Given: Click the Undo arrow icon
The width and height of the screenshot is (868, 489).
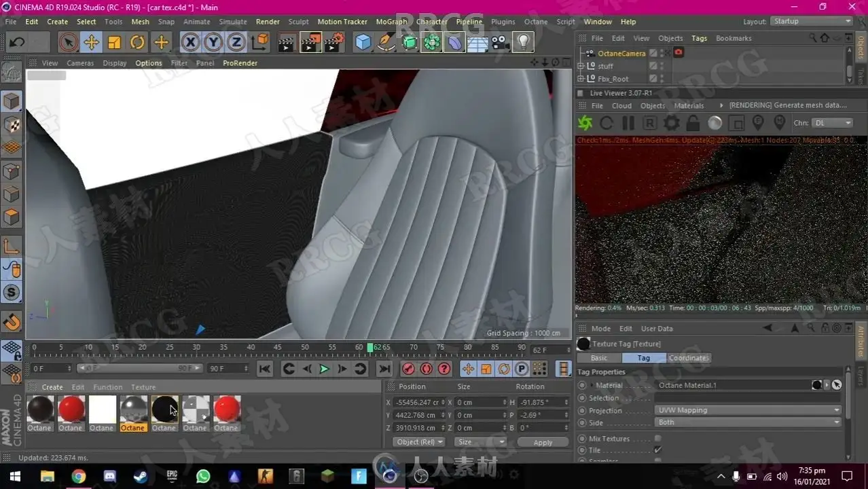Looking at the screenshot, I should pyautogui.click(x=17, y=43).
